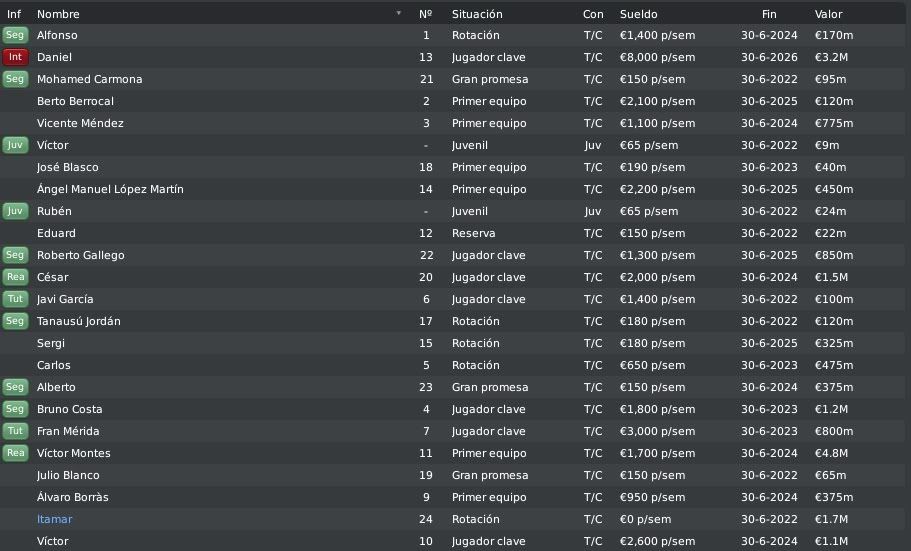Sort by the Situación column header
This screenshot has width=911, height=551.
pyautogui.click(x=477, y=14)
